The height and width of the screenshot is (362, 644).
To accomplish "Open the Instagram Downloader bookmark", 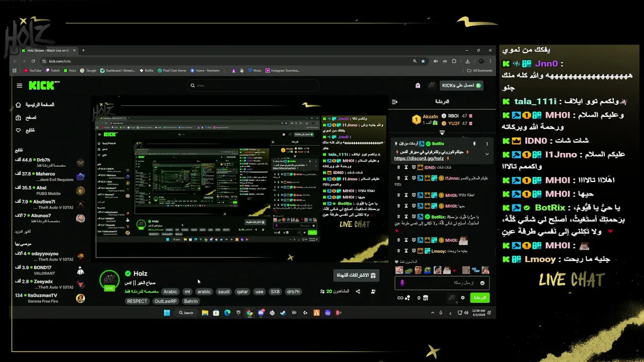I will [x=283, y=70].
